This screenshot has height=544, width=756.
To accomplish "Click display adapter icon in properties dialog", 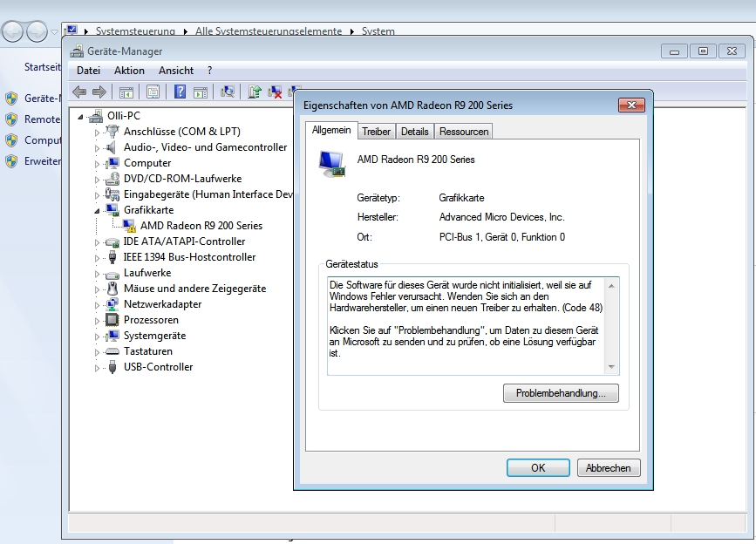I will click(332, 164).
